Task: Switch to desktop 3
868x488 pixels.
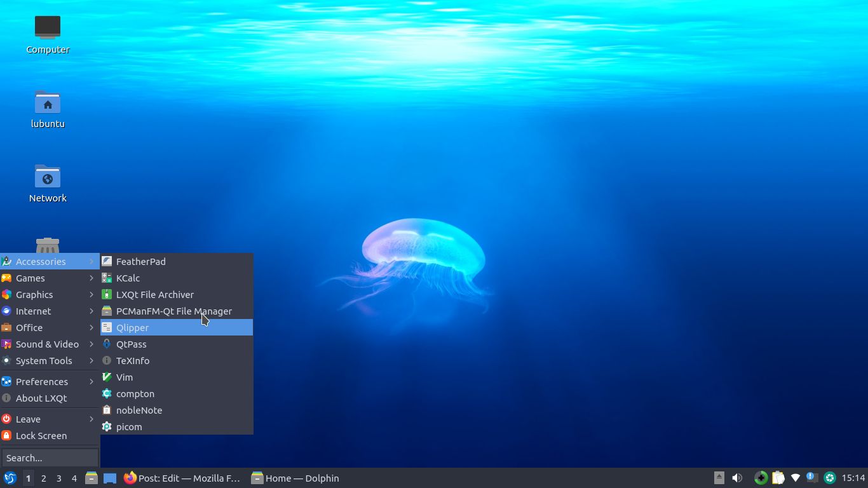Action: [58, 478]
